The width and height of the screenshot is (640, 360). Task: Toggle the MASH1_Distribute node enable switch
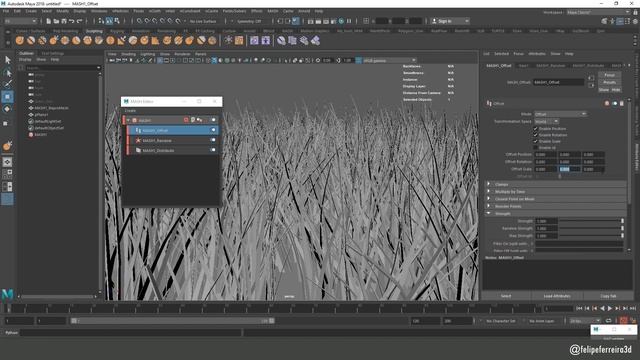pyautogui.click(x=213, y=150)
